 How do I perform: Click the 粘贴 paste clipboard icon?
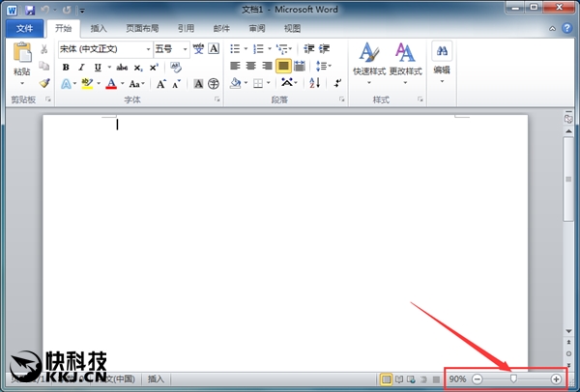[22, 52]
